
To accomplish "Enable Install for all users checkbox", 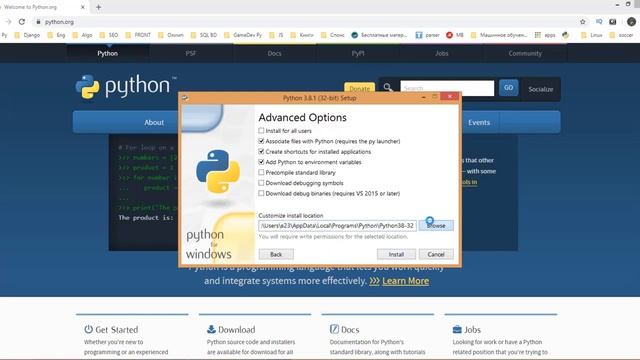I will [261, 131].
